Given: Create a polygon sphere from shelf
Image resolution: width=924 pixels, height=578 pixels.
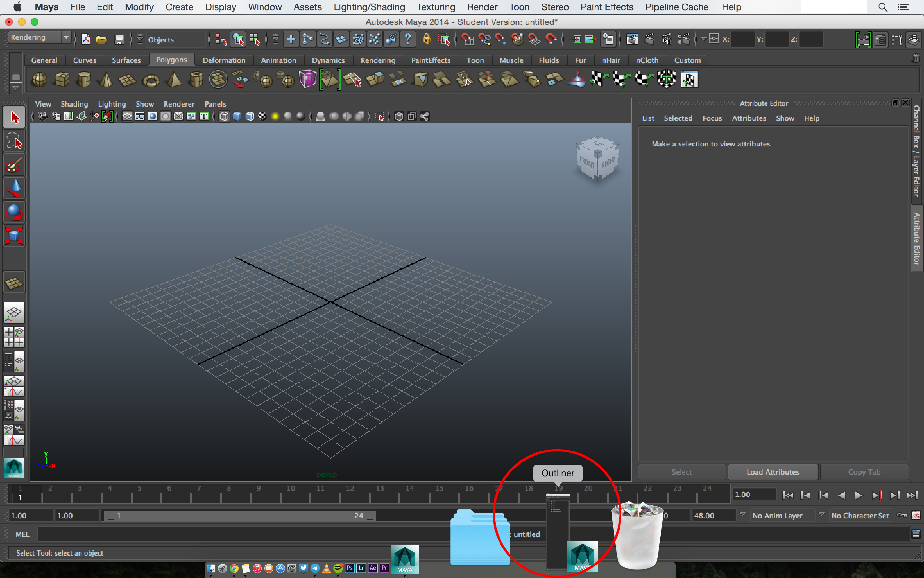Looking at the screenshot, I should [39, 80].
